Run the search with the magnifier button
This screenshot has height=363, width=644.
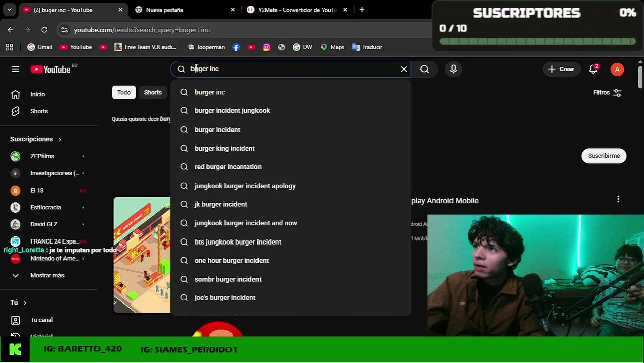click(x=425, y=69)
